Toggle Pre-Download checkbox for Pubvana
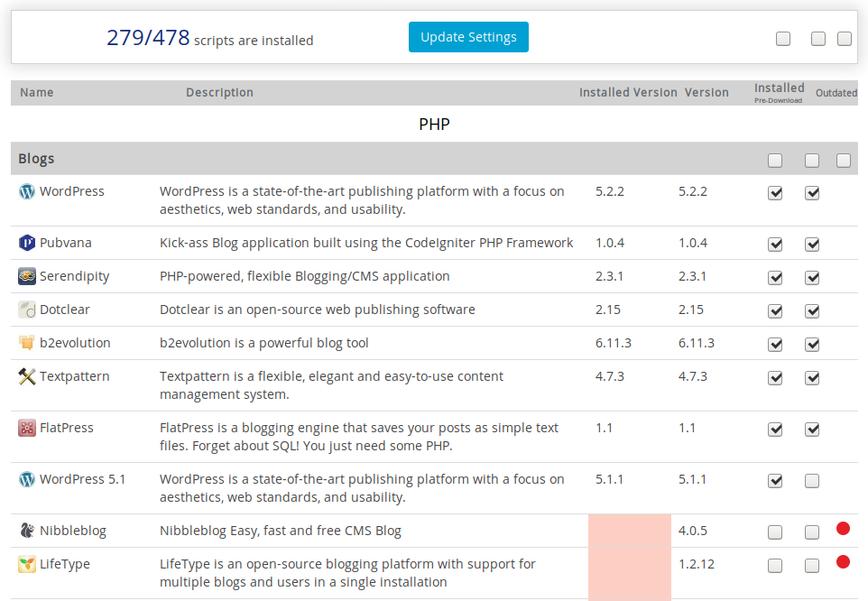 pyautogui.click(x=812, y=245)
